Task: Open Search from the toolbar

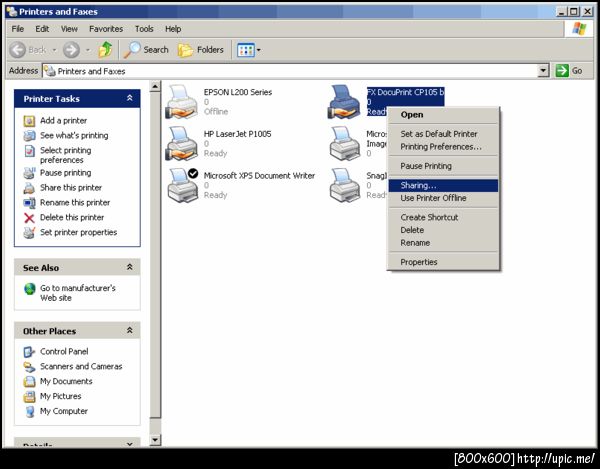Action: (146, 50)
